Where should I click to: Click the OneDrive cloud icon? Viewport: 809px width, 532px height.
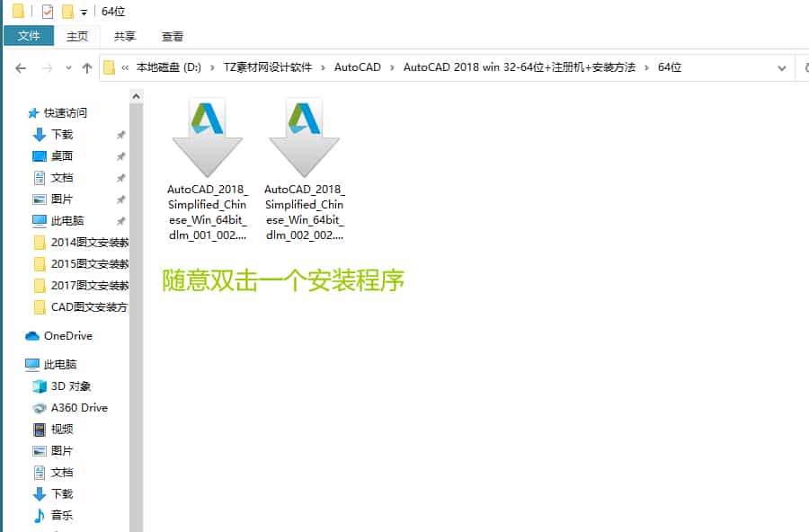tap(33, 336)
